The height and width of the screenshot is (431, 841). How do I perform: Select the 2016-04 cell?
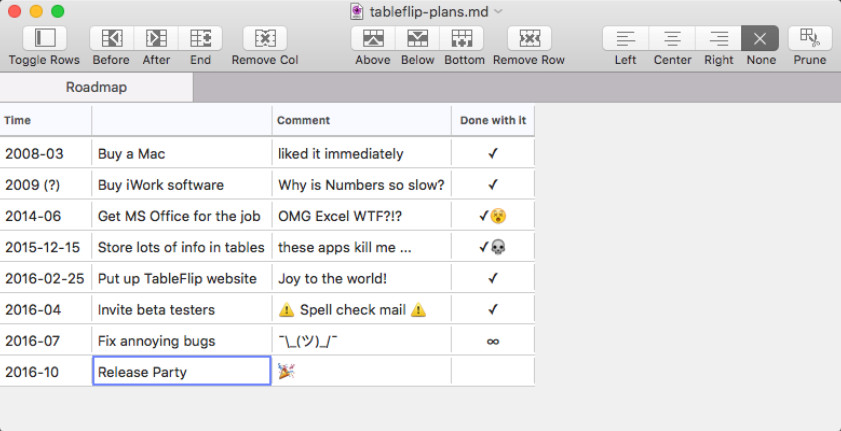point(46,309)
